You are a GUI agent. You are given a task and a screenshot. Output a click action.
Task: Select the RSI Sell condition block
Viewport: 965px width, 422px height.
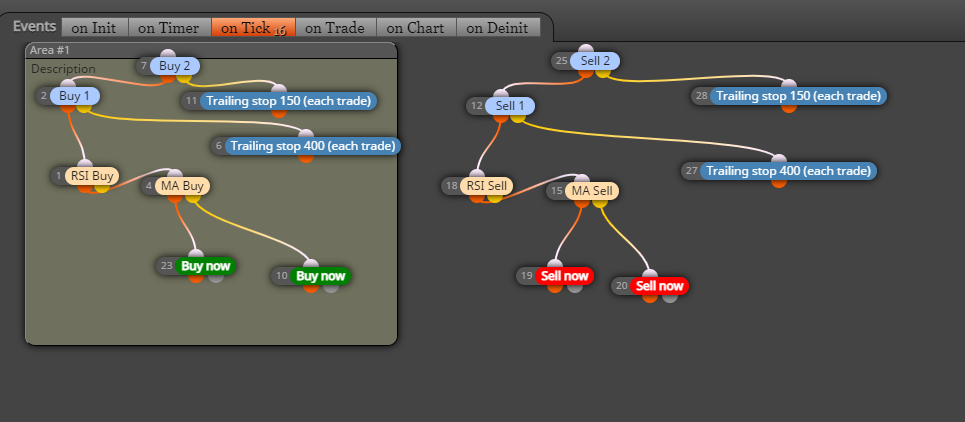point(486,186)
